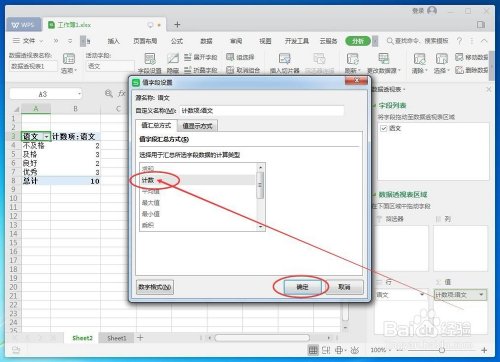Screen dimensions: 500x362
Task: Toggle the 语文 field checkbox
Action: click(384, 128)
